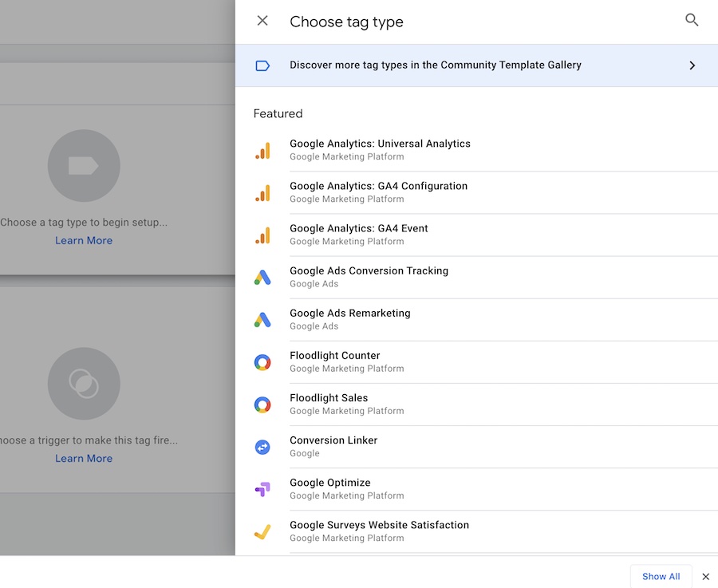Click the Community Template Gallery tag icon
The width and height of the screenshot is (718, 588).
(x=262, y=65)
